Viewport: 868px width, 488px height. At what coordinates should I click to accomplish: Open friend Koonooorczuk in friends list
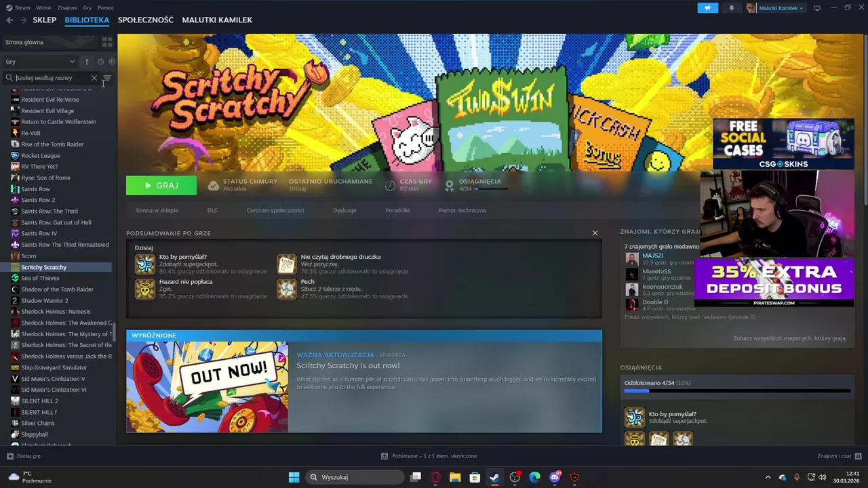[x=663, y=287]
